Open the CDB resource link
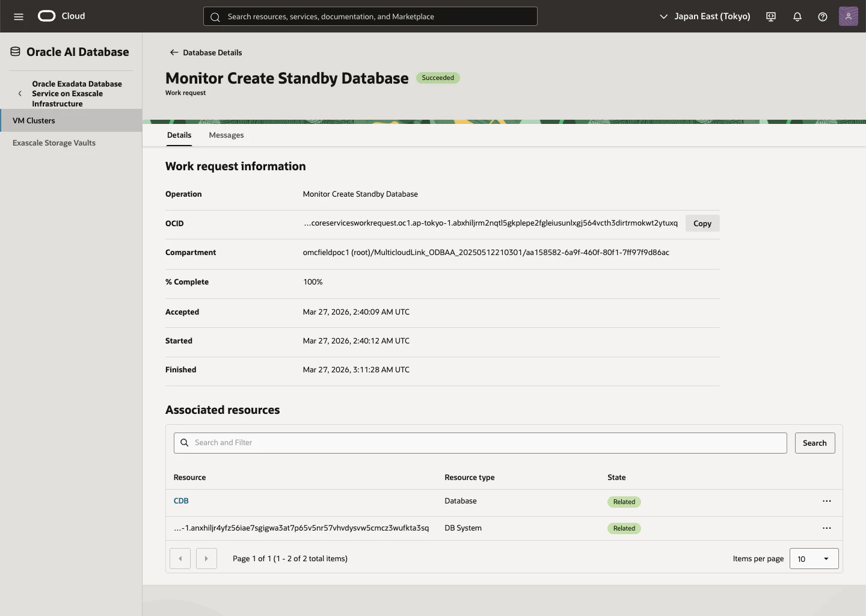This screenshot has height=616, width=866. tap(181, 501)
